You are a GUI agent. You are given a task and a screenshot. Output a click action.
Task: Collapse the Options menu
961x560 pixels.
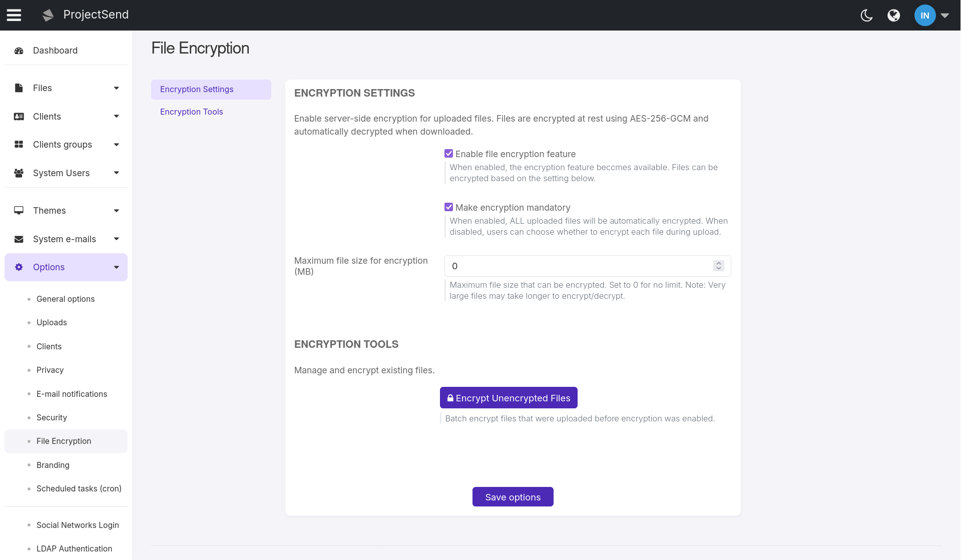(x=116, y=267)
